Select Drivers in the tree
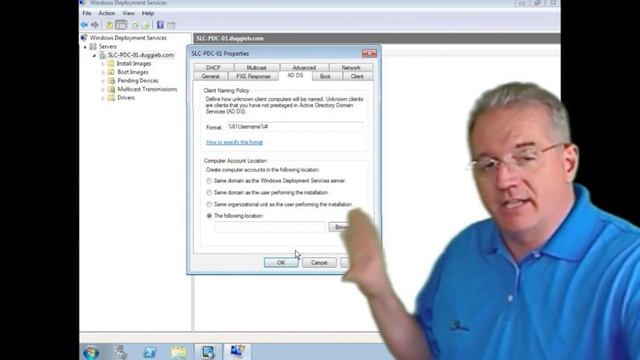The width and height of the screenshot is (640, 360). click(126, 98)
